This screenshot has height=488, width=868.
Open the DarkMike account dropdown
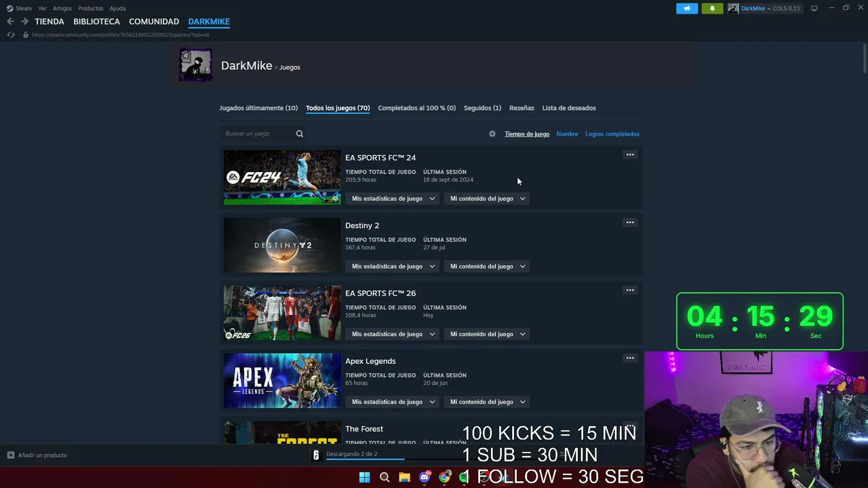click(755, 8)
